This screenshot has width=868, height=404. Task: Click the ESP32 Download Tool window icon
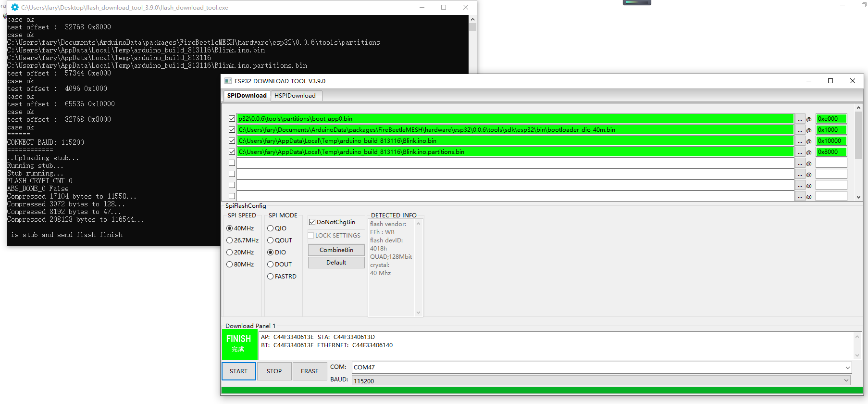pyautogui.click(x=228, y=81)
